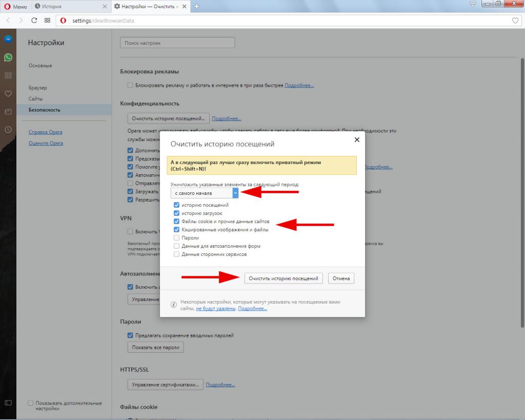Close the clear history dialog

point(357,139)
